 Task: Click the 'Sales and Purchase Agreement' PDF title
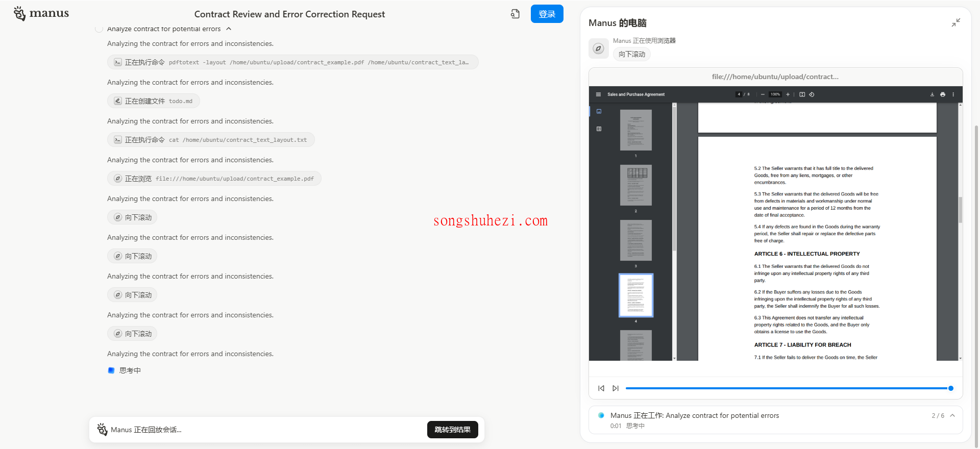(x=636, y=94)
